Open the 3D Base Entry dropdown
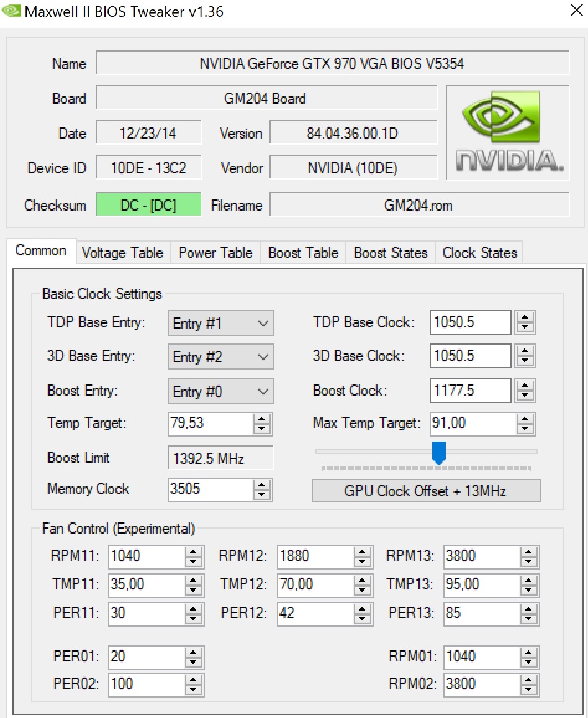Viewport: 588px width, 718px height. coord(220,357)
